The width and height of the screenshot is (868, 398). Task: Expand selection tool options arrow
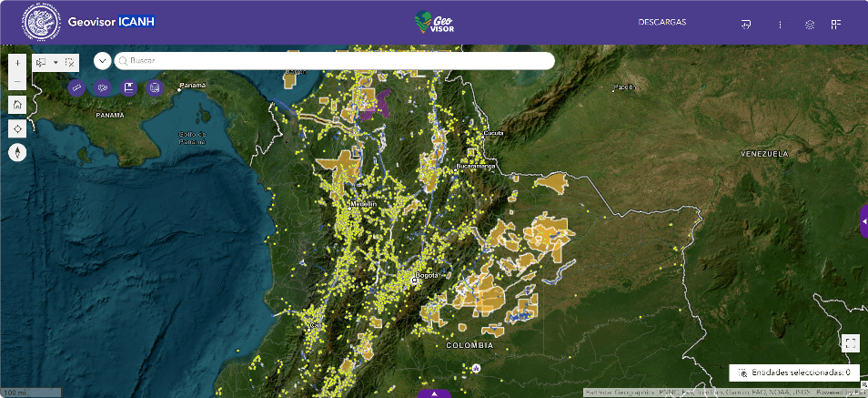[x=56, y=63]
